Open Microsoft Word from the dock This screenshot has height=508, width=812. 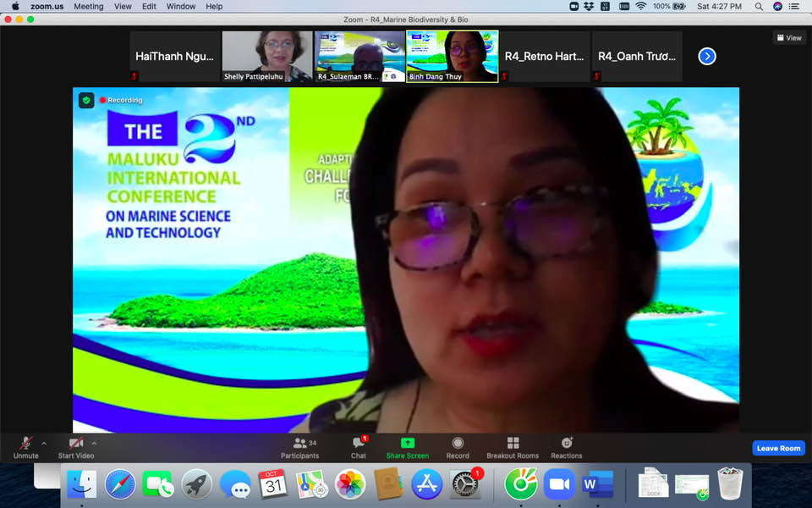[x=597, y=484]
